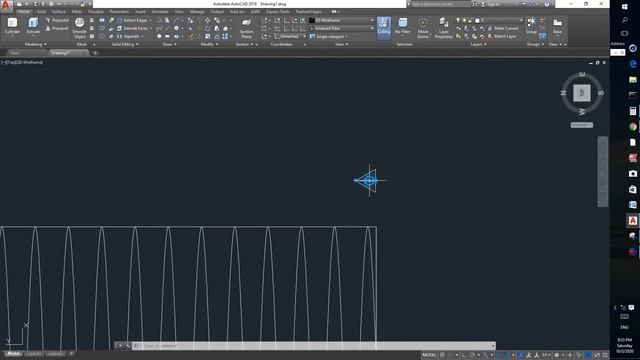Screen dimensions: 640x360
Task: Choose the Polysolid tool
Action: [x=57, y=20]
